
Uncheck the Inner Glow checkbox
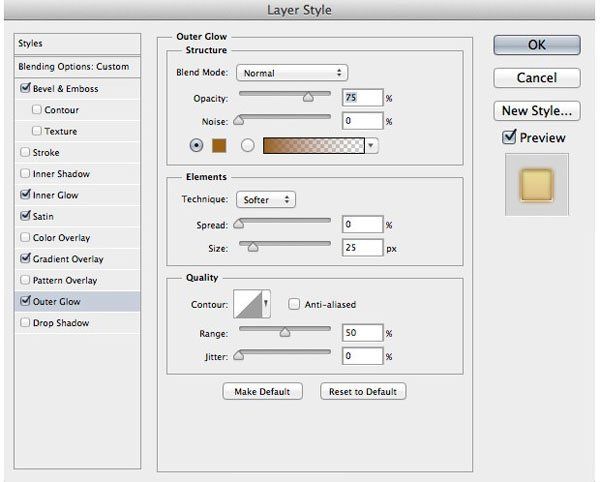(x=25, y=194)
